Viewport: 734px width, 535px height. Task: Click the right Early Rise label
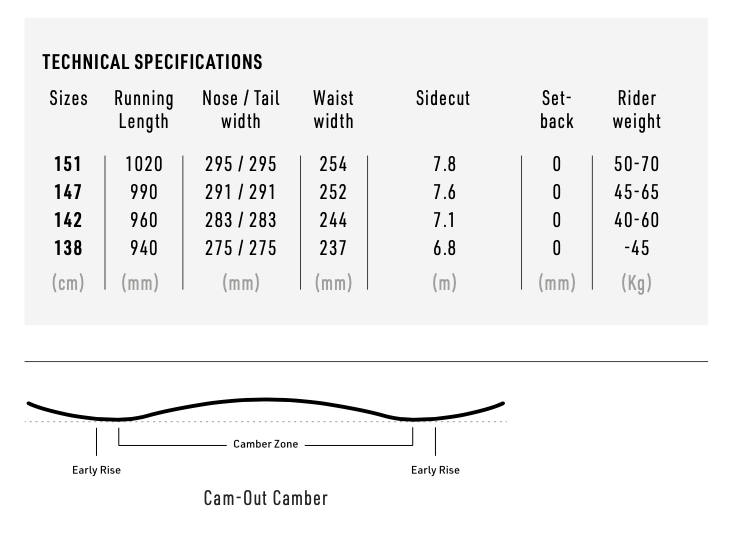coord(435,470)
